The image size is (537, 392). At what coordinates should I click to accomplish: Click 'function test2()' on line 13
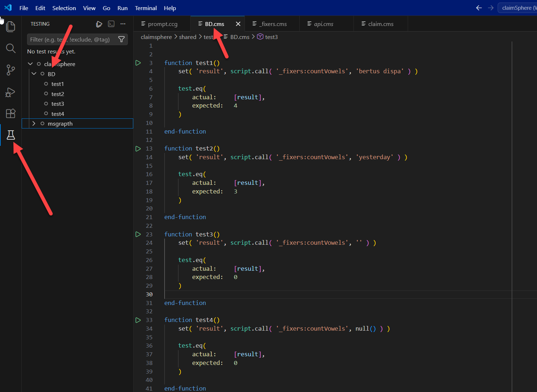tap(192, 148)
